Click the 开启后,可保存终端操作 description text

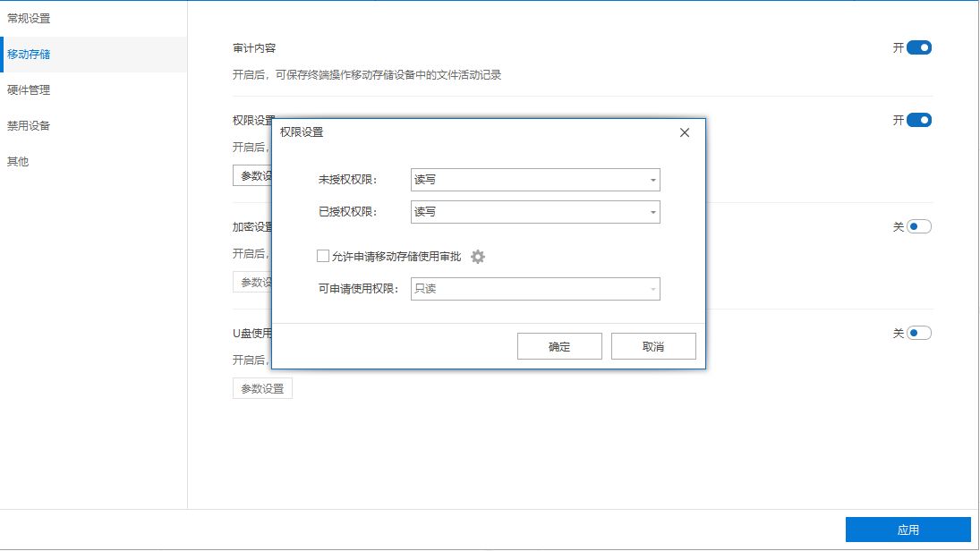367,75
